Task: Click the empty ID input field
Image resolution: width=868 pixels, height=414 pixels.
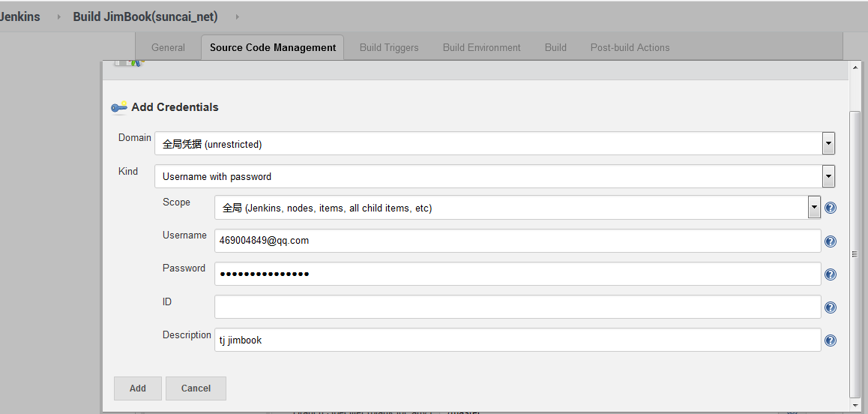Action: click(517, 307)
